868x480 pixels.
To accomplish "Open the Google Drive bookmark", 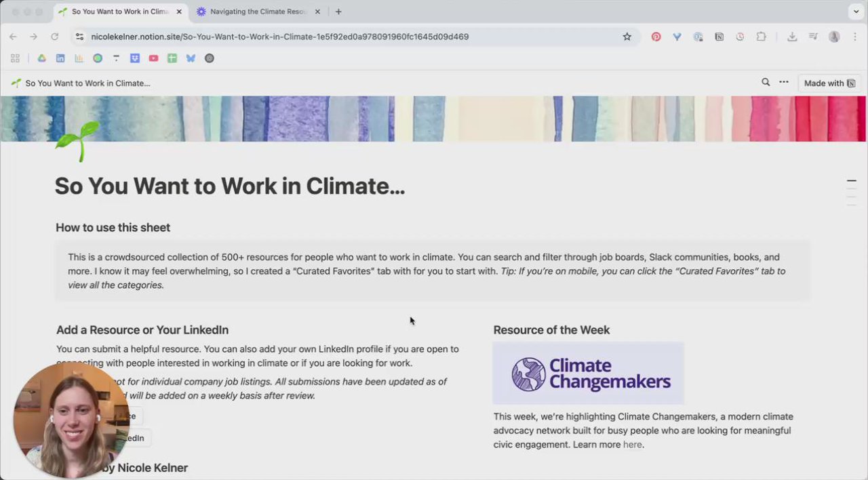I will 41,58.
